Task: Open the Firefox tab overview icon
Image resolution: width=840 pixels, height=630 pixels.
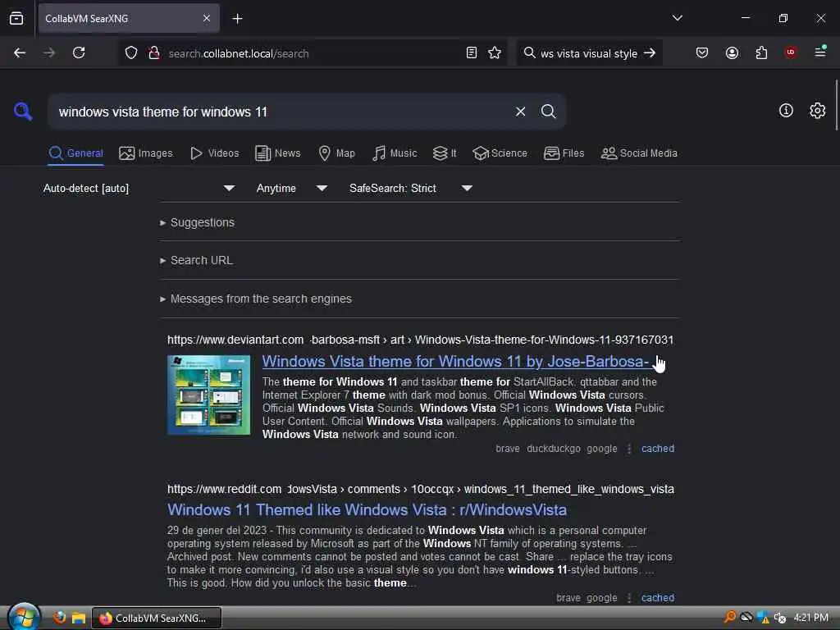Action: click(16, 18)
